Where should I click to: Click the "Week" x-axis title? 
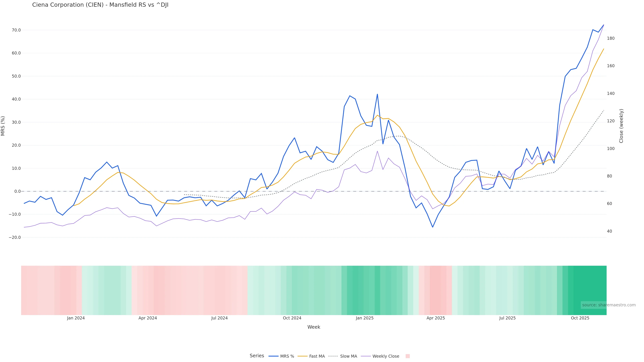coord(313,327)
